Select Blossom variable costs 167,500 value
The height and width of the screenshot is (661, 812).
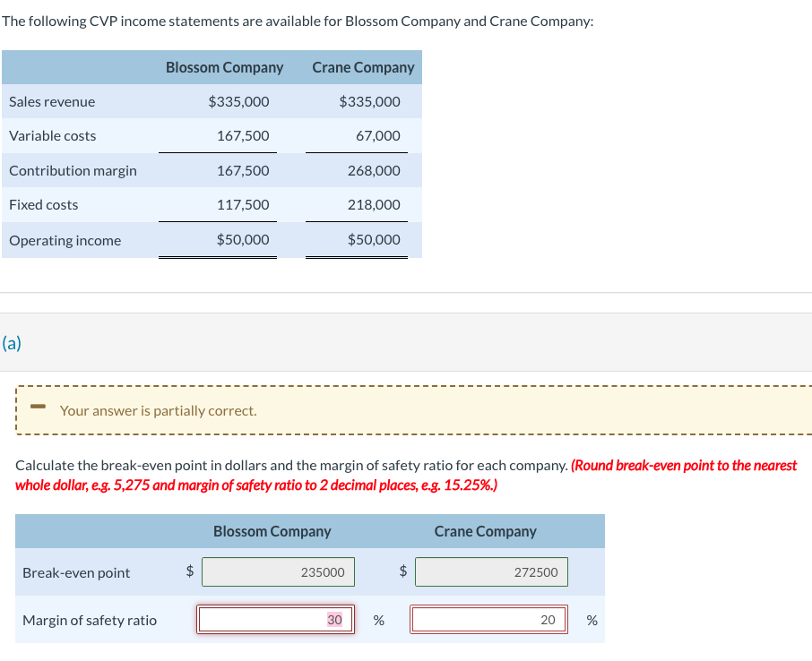pyautogui.click(x=243, y=135)
